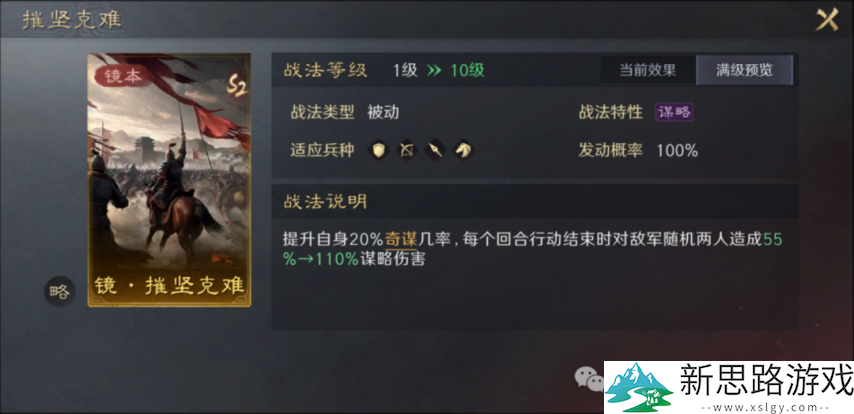Tap the purple 谋略 trait tag

point(674,112)
